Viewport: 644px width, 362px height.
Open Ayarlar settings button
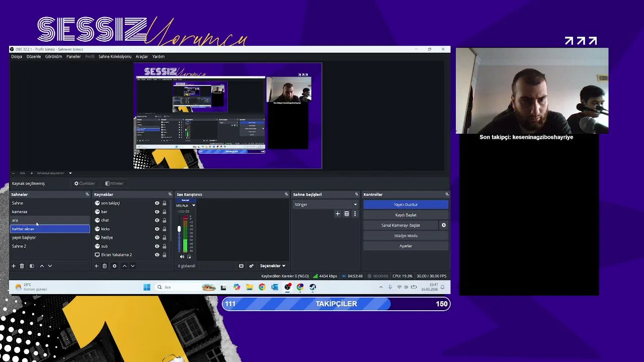click(x=406, y=246)
